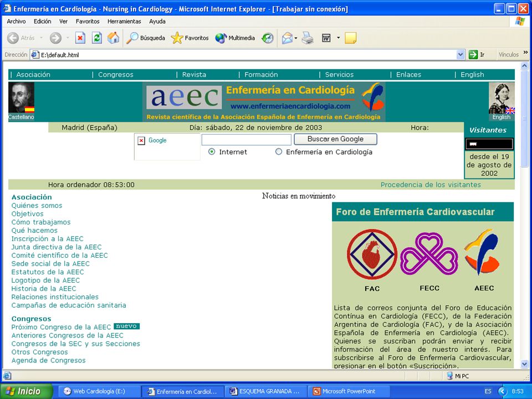Click page icon in address bar

[34, 54]
